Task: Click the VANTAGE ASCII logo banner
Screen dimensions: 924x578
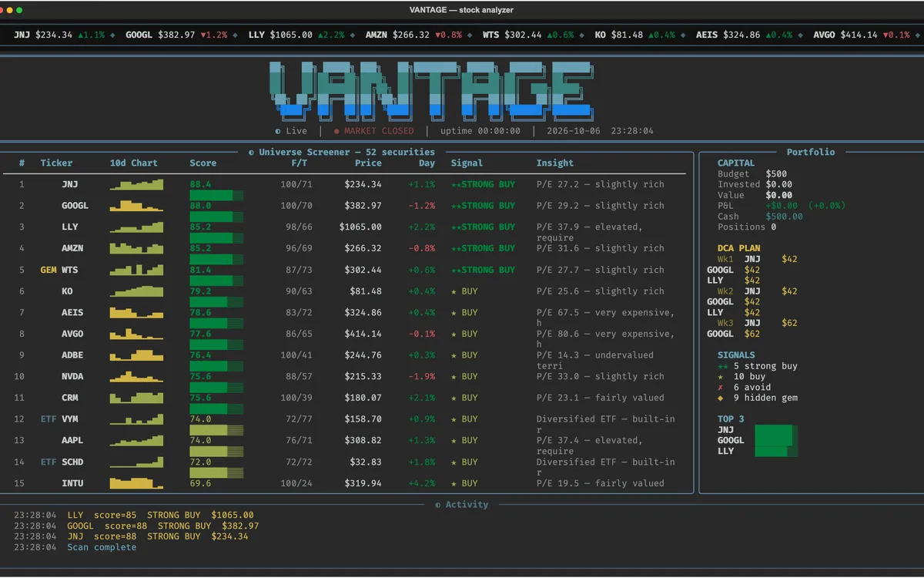Action: click(431, 91)
